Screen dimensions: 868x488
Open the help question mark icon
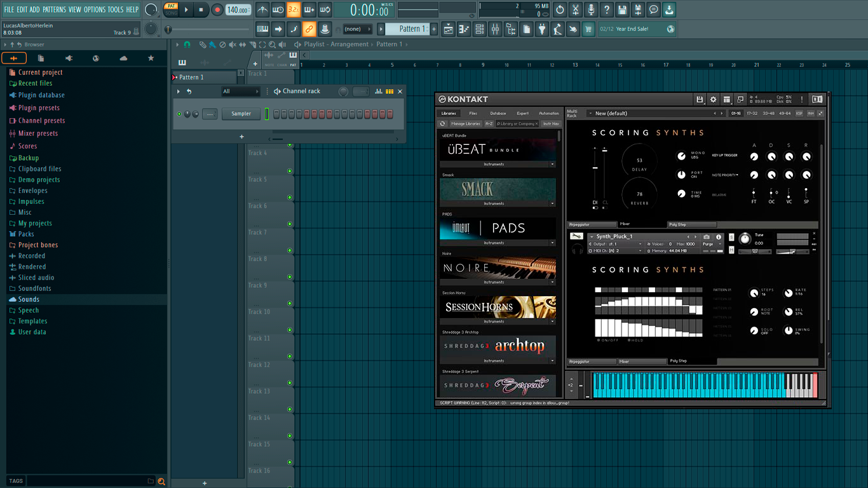pyautogui.click(x=607, y=10)
